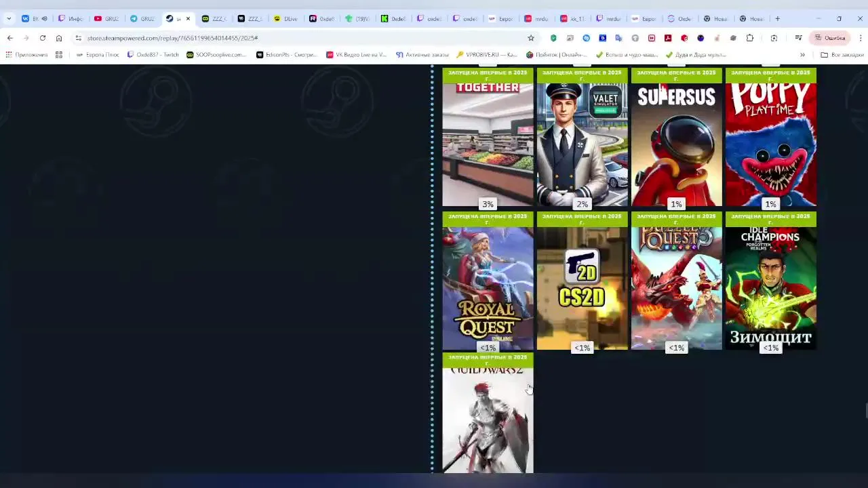Screen dimensions: 868x488
Task: Click the Google Lens screenshot icon
Action: pyautogui.click(x=774, y=38)
